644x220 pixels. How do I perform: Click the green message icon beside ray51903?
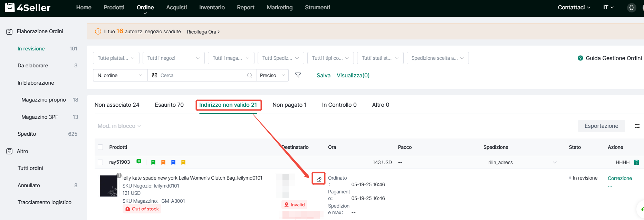[x=139, y=162]
